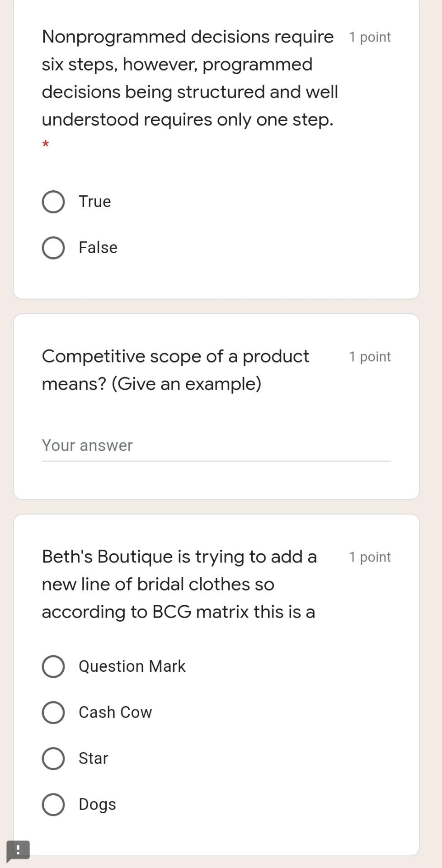Click the required field asterisk marker
Viewport: 442px width, 868px height.
(x=45, y=144)
